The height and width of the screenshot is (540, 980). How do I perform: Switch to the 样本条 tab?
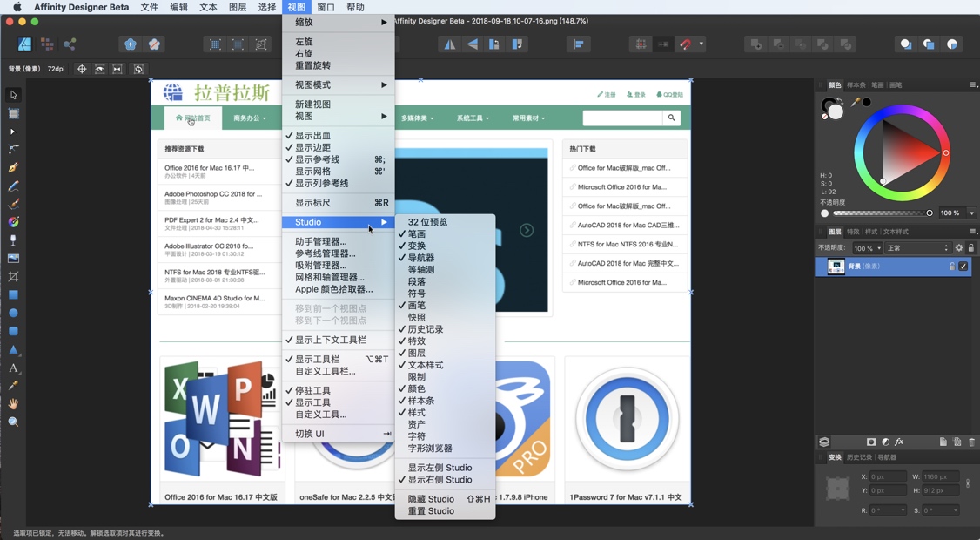[856, 85]
